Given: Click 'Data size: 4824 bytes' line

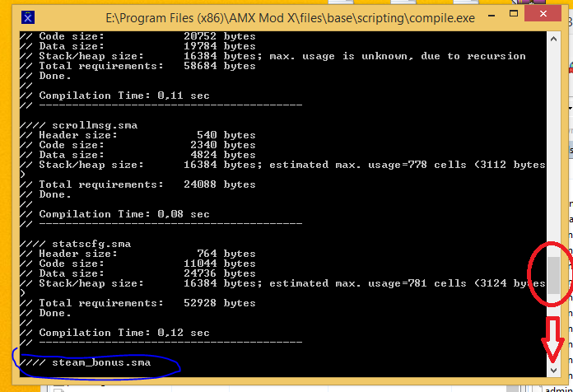Looking at the screenshot, I should click(x=137, y=155).
